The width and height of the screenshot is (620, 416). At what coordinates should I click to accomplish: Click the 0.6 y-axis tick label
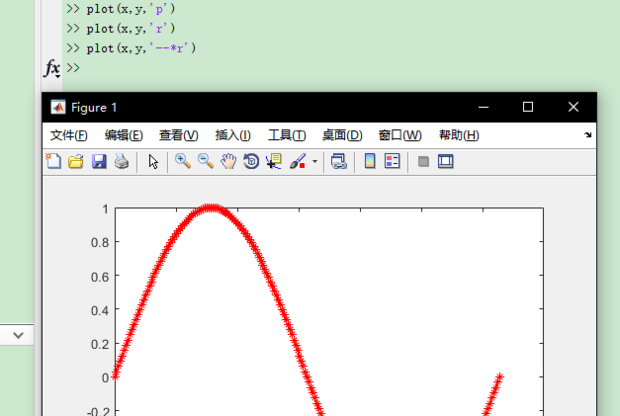pos(100,277)
